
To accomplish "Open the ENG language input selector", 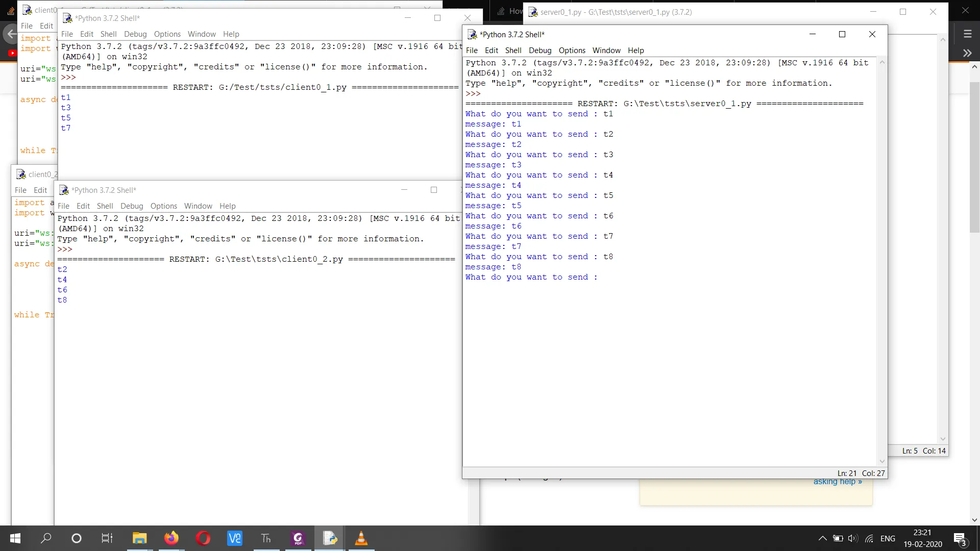I will 888,538.
